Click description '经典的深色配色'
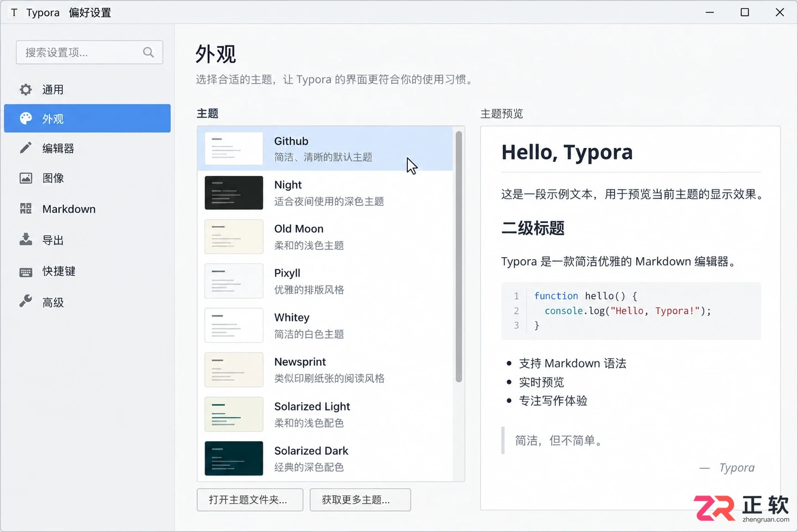The image size is (798, 532). (x=309, y=467)
